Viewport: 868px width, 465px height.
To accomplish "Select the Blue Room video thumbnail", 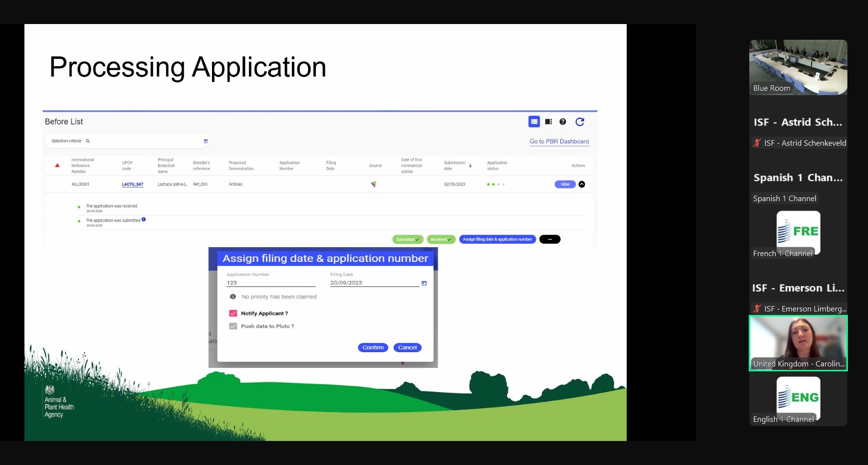I will pyautogui.click(x=798, y=67).
